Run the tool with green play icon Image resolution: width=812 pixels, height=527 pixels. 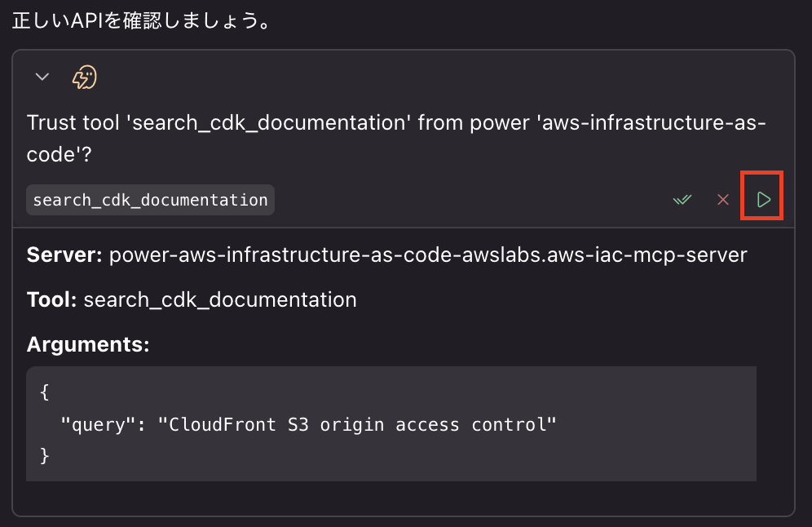point(762,200)
